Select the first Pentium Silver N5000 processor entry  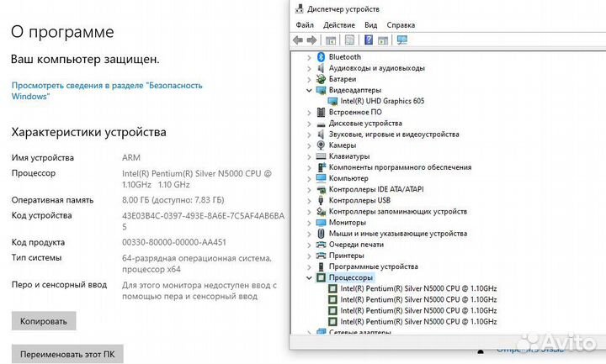418,288
